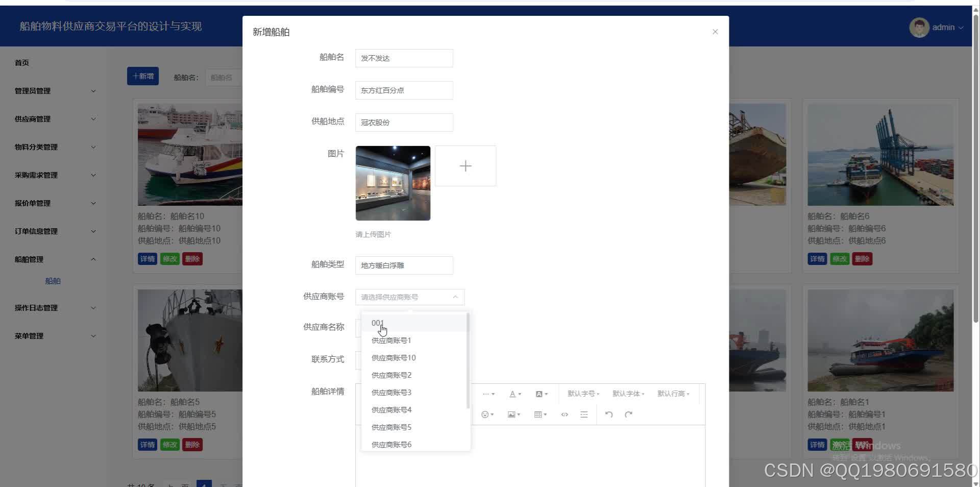Click the redo icon in the editor toolbar
This screenshot has width=980, height=487.
[x=628, y=414]
